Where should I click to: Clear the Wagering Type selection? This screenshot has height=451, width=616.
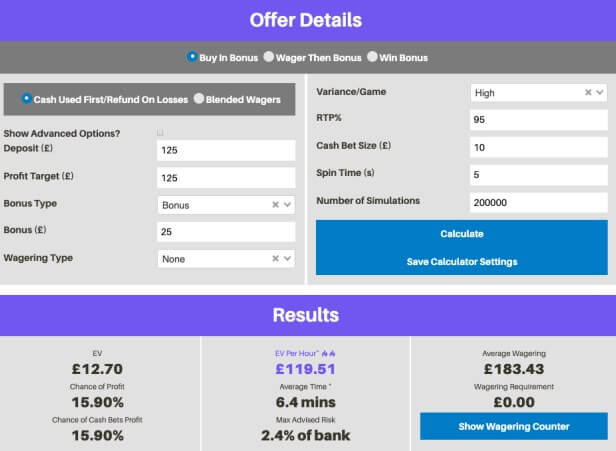[x=275, y=258]
